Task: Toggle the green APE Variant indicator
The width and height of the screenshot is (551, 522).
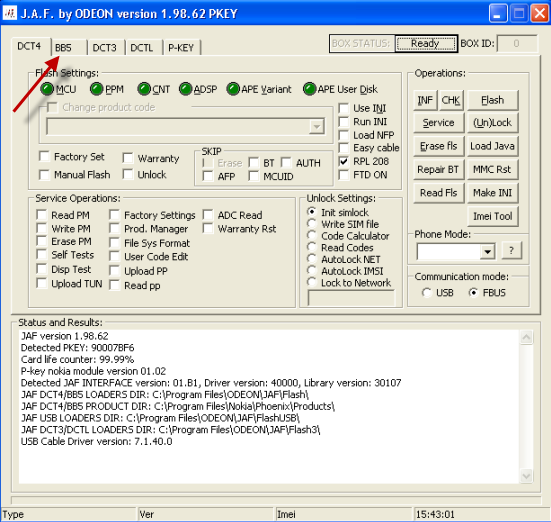Action: pyautogui.click(x=233, y=89)
